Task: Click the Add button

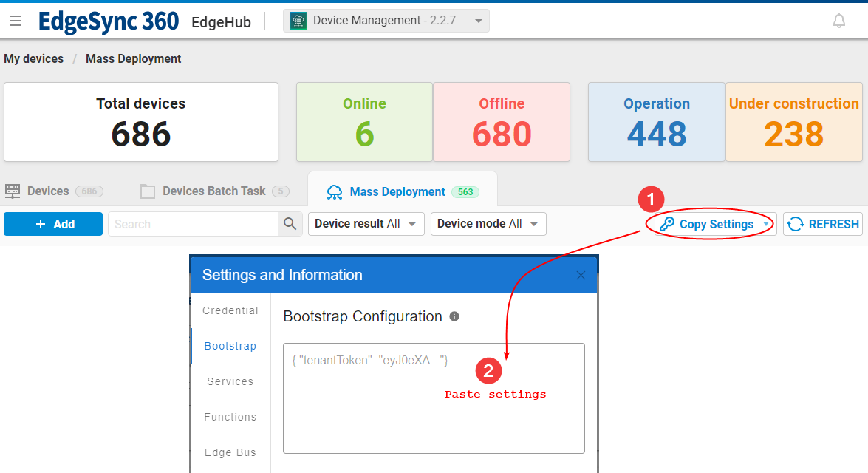Action: [52, 223]
